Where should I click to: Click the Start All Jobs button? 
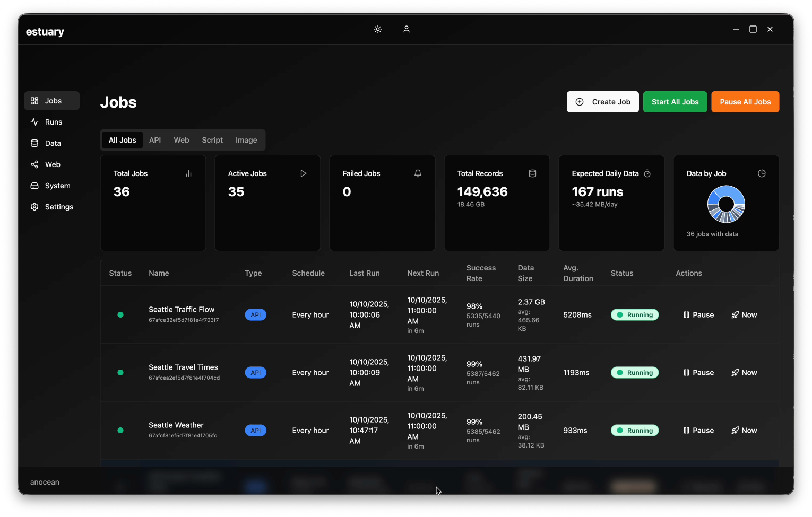[675, 101]
